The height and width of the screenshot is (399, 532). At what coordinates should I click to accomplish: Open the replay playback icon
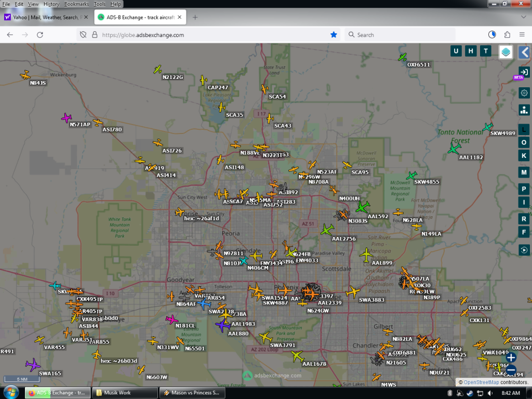[524, 250]
